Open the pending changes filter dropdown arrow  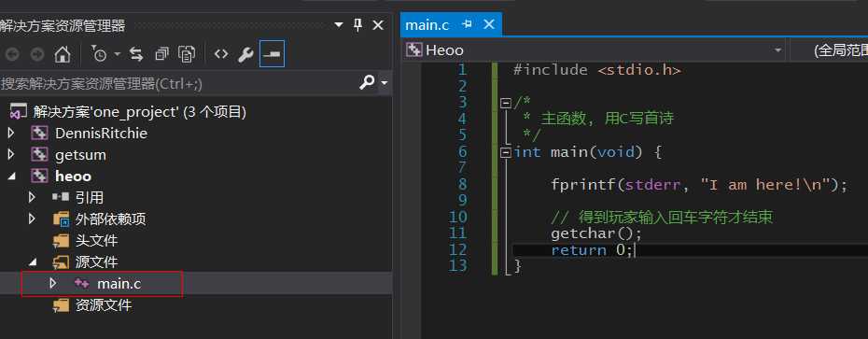118,54
